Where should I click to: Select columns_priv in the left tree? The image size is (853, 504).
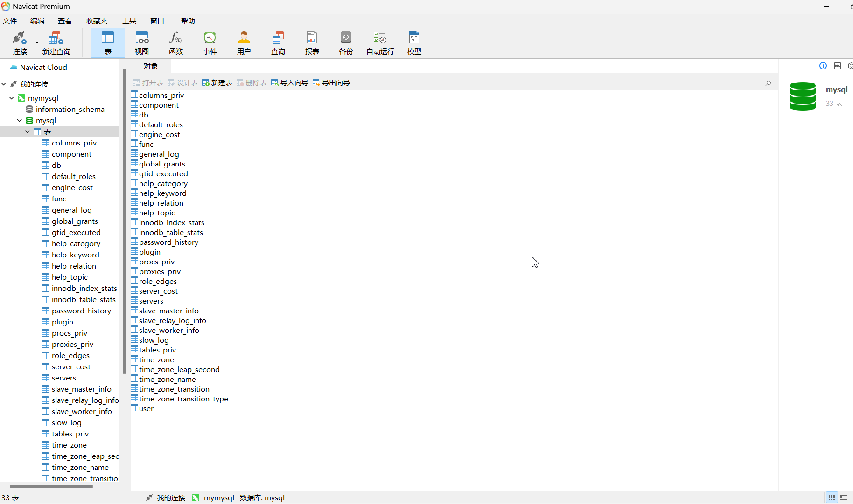[x=74, y=143]
